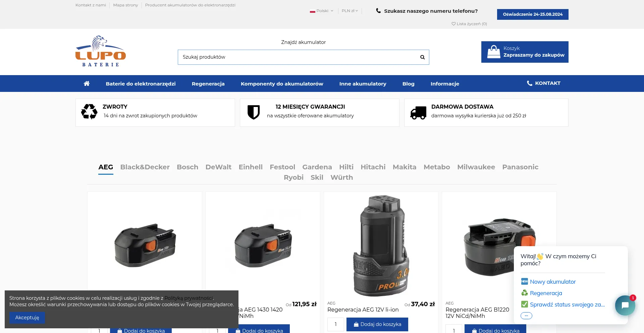
Task: Select the DeWalt brand tab
Action: [218, 167]
